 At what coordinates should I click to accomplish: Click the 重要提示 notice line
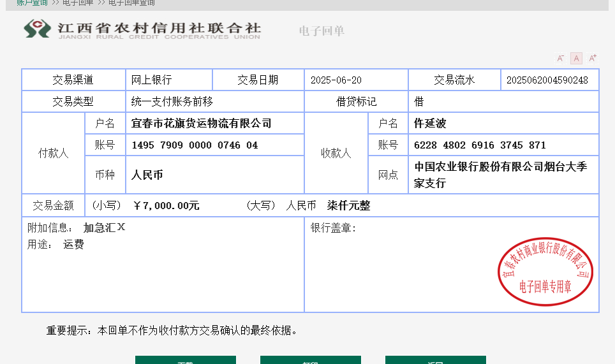172,331
